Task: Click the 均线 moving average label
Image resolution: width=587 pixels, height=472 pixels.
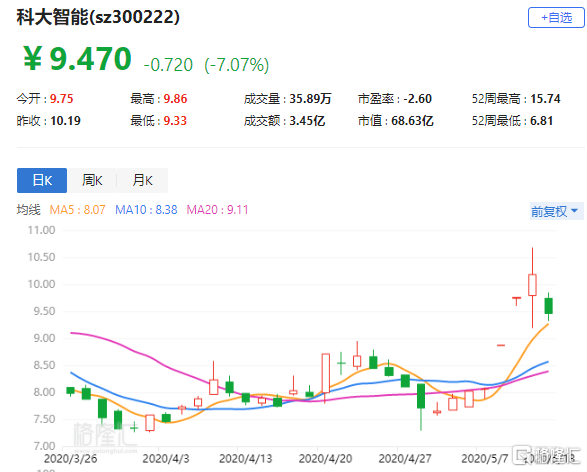Action: [28, 210]
